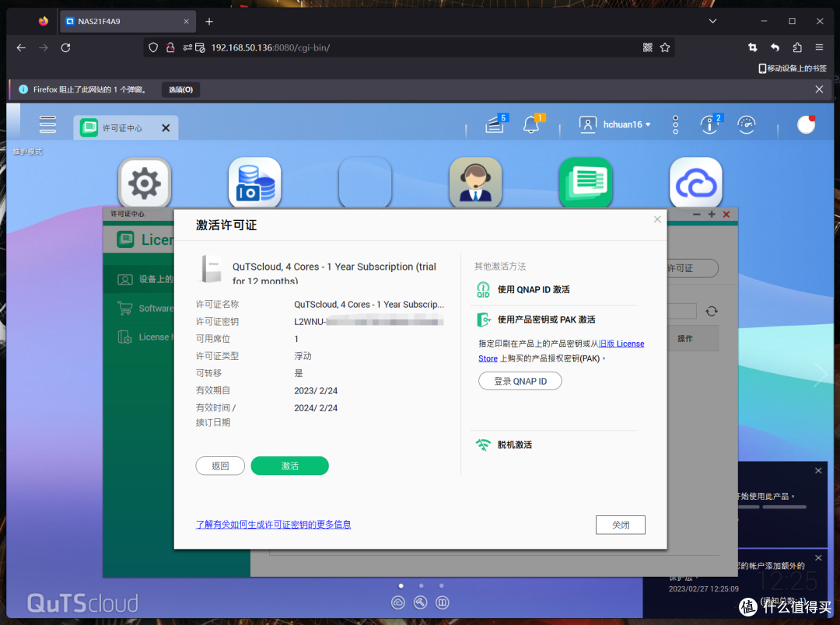Maximize the License Center window with plus

pyautogui.click(x=712, y=215)
